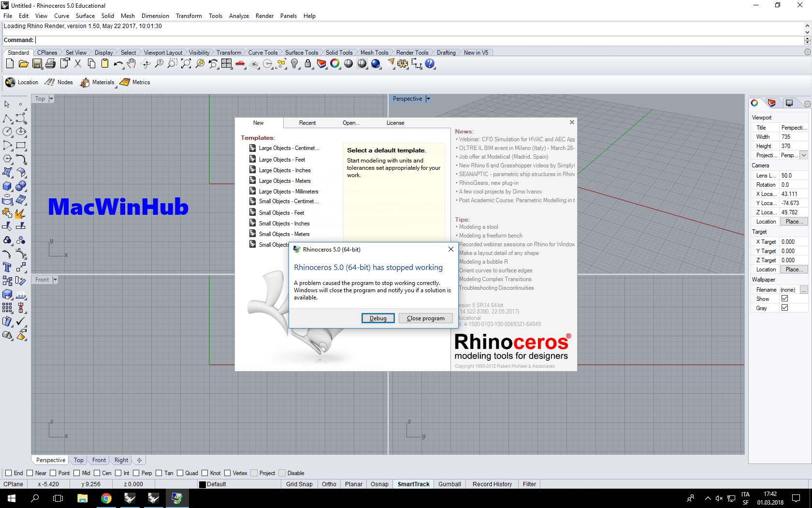This screenshot has height=508, width=812.
Task: Click the Circle tool in left sidebar
Action: (7, 132)
